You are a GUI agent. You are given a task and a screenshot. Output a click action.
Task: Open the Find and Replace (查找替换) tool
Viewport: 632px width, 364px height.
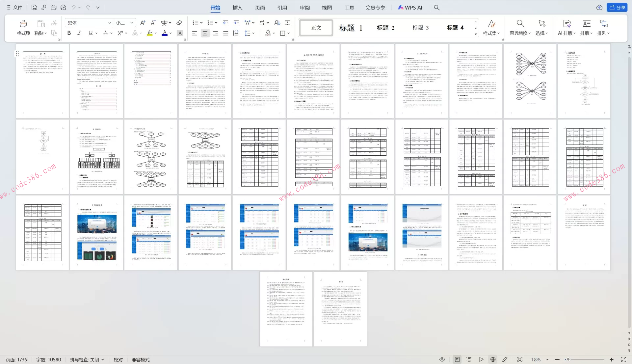pyautogui.click(x=520, y=27)
